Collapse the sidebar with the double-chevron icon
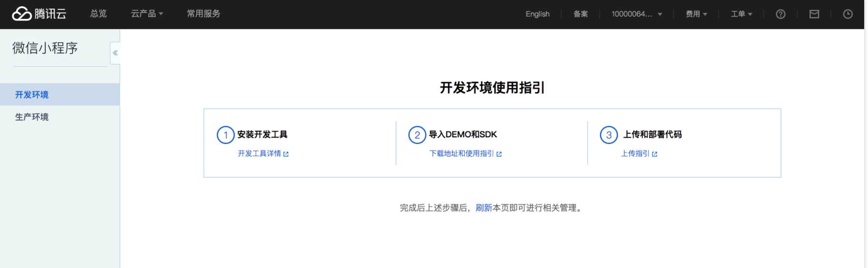The height and width of the screenshot is (268, 868). [115, 53]
